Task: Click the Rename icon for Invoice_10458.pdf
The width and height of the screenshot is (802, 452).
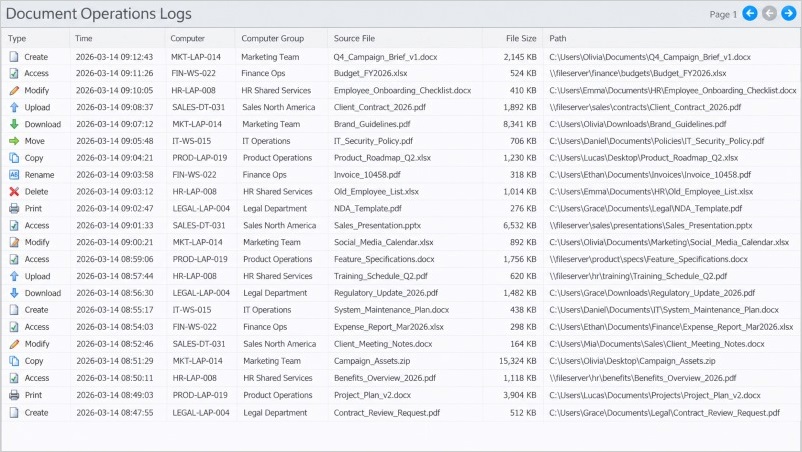Action: 14,175
